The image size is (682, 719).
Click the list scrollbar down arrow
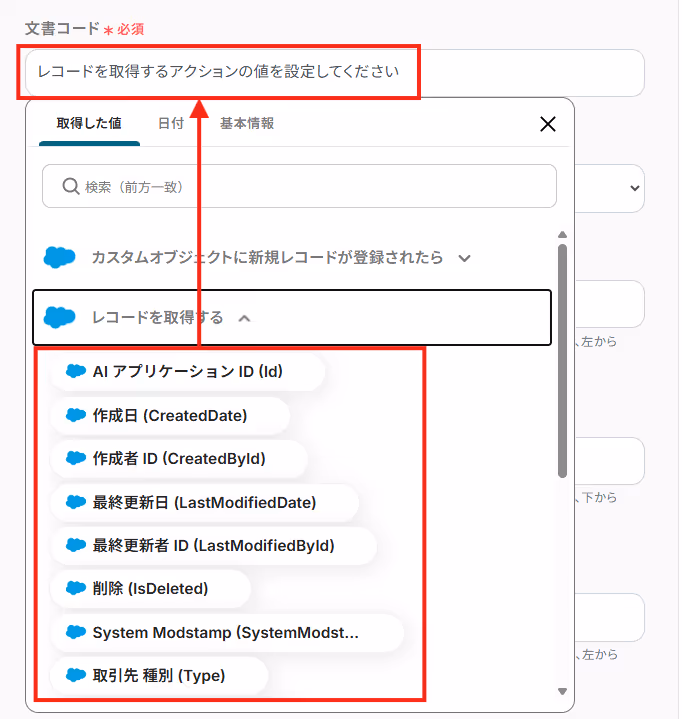562,691
